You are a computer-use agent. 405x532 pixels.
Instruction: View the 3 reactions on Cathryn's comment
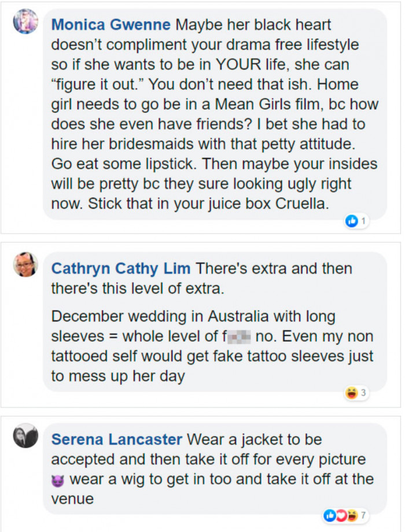[363, 393]
